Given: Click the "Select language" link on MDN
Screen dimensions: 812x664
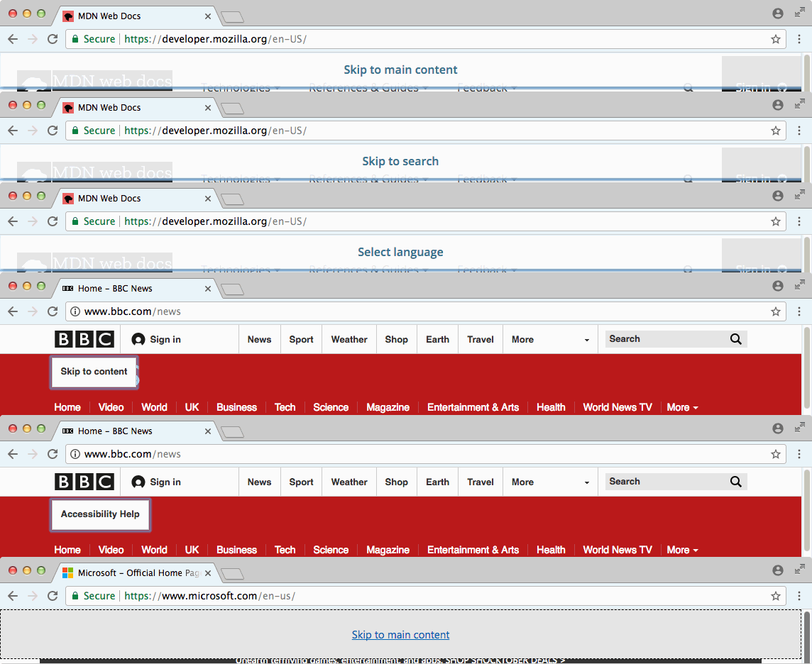Looking at the screenshot, I should point(400,252).
